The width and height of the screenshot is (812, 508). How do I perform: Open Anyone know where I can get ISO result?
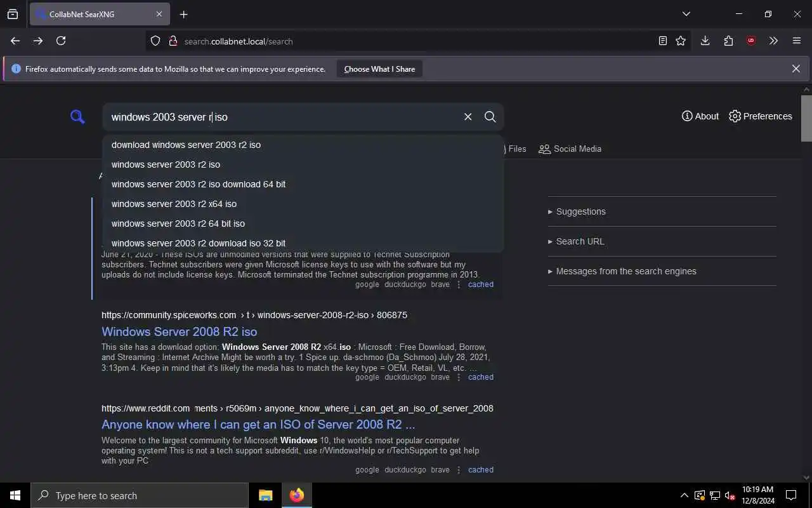pos(258,424)
